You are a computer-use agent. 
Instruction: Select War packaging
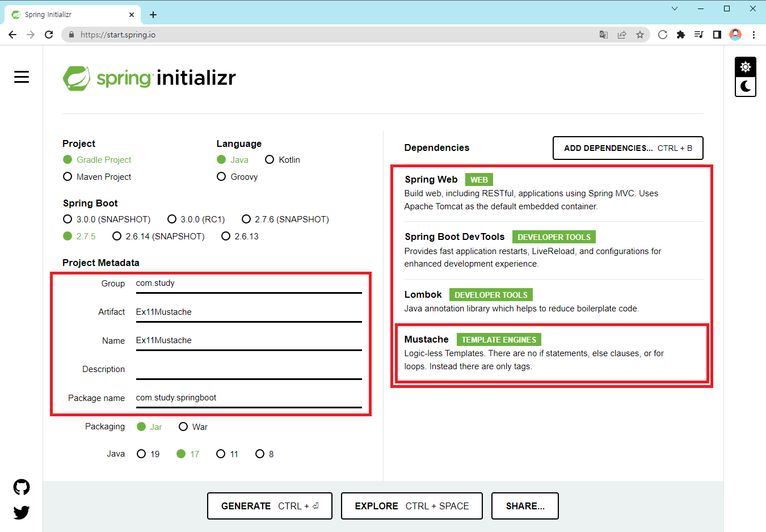[x=193, y=427]
